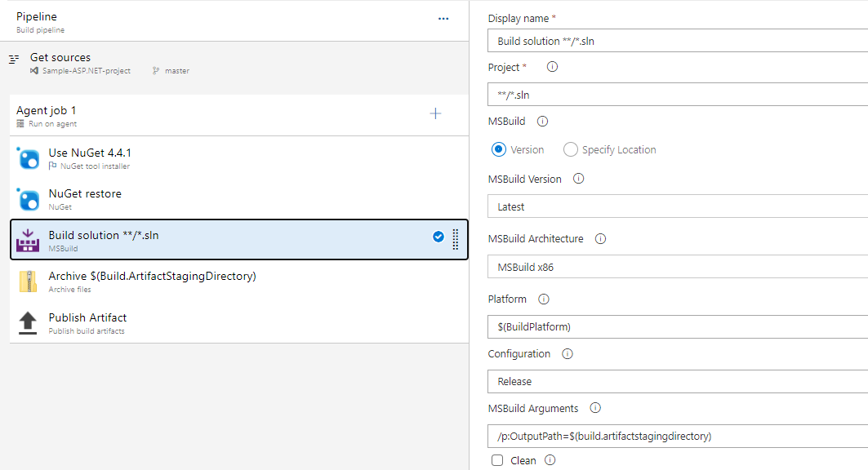The height and width of the screenshot is (470, 868).
Task: Click the drag handle on Build solution task
Action: [456, 238]
